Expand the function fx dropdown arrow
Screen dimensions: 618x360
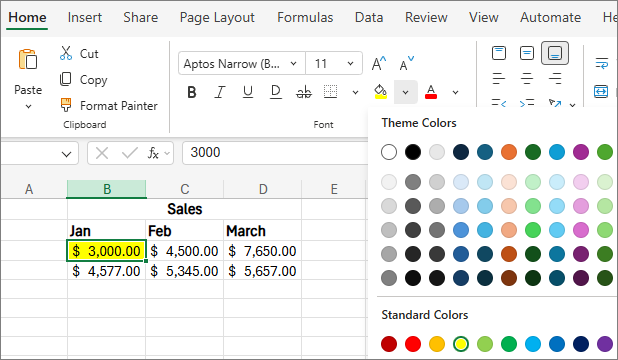pos(167,153)
